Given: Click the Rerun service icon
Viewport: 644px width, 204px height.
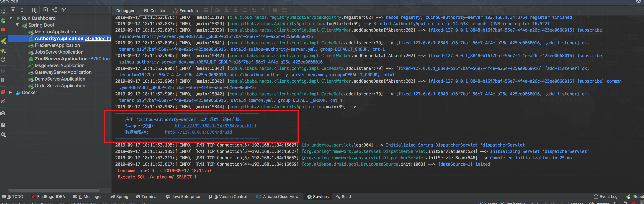Looking at the screenshot, I should pos(3,11).
